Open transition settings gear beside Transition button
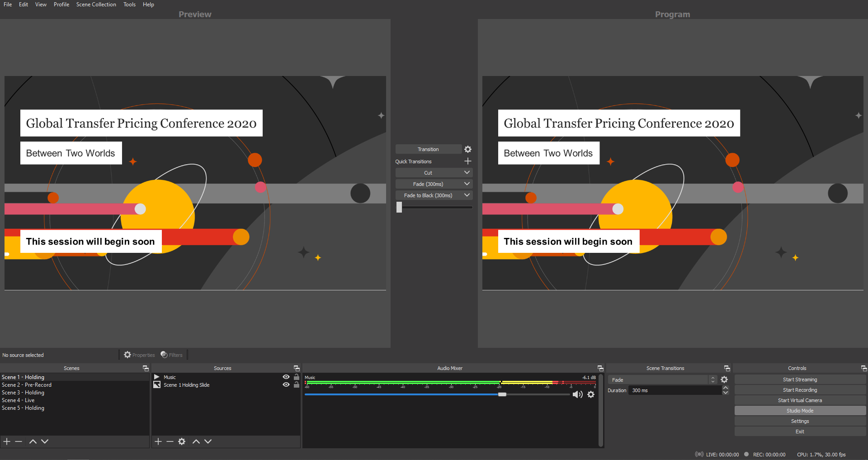The image size is (868, 460). click(x=468, y=149)
